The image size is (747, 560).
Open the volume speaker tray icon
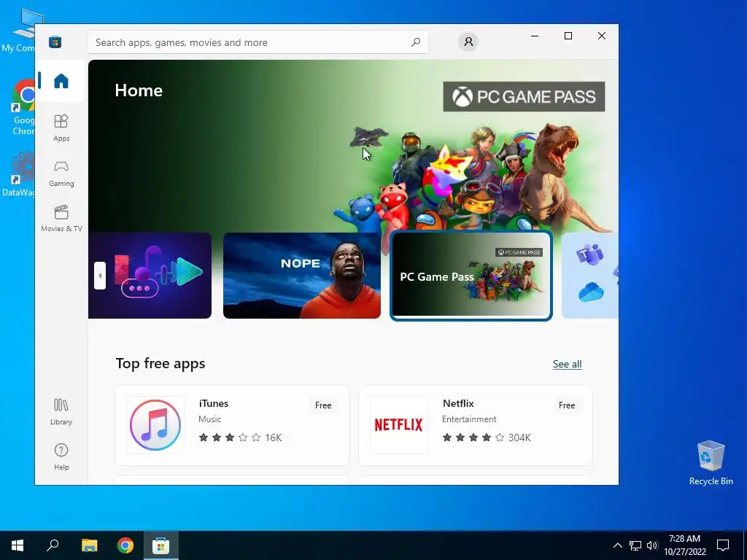652,545
